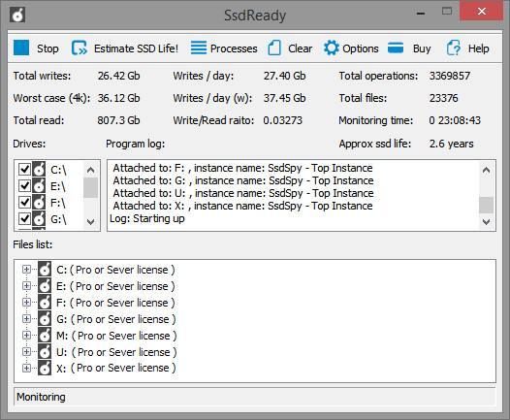Viewport: 510px width, 420px height.
Task: Open Help from the toolbar label
Action: click(x=478, y=48)
